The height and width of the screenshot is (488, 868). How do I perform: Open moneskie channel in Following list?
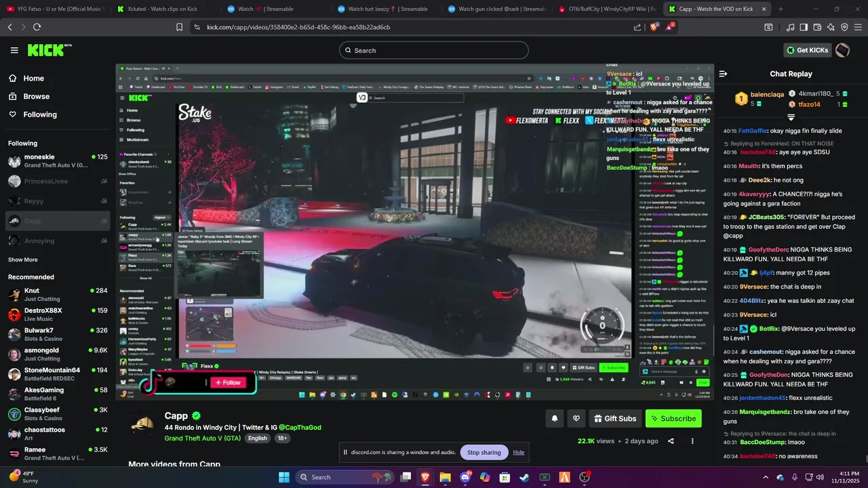tap(58, 161)
